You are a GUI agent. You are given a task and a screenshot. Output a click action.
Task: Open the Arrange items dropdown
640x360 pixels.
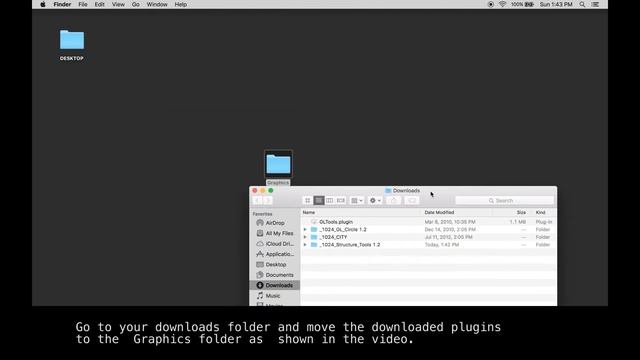tap(357, 200)
